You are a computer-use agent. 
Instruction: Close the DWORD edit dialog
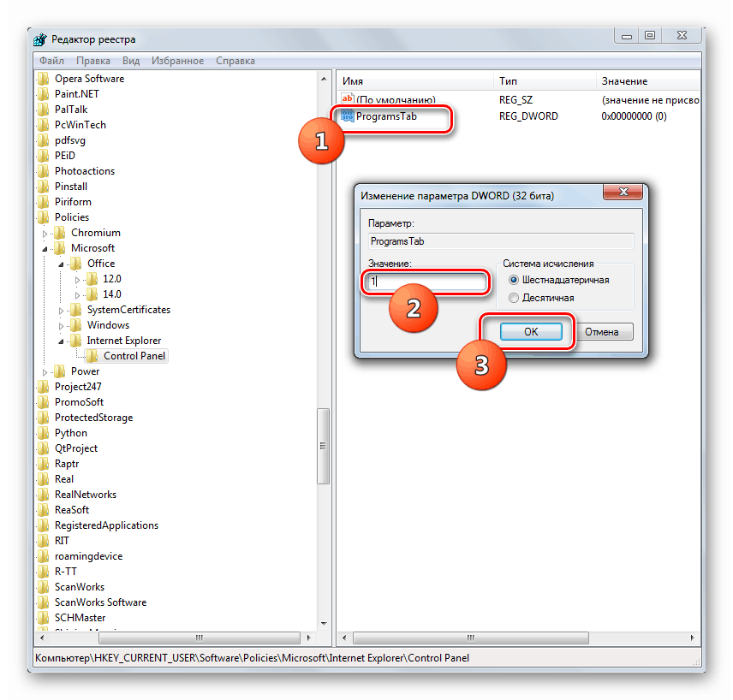tap(623, 192)
